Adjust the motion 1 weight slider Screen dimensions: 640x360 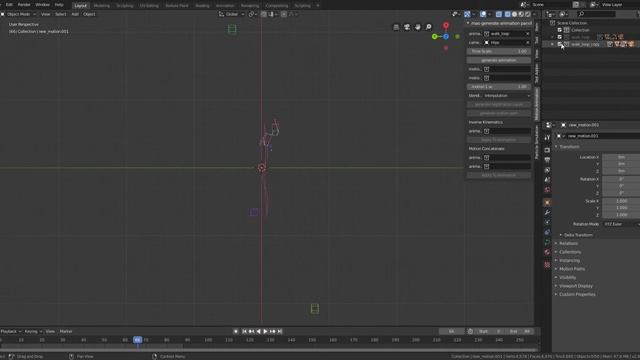click(498, 87)
